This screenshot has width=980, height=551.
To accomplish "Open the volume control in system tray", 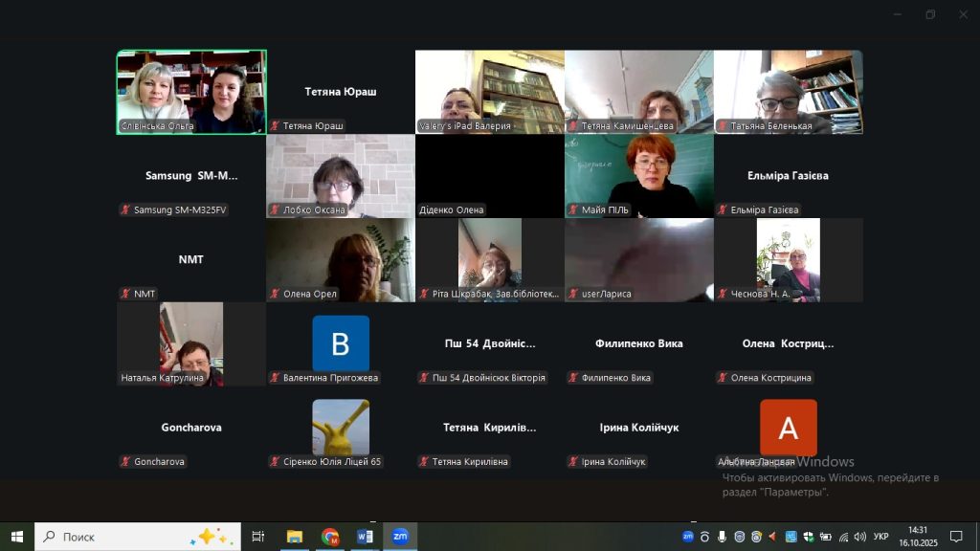I will coord(859,537).
